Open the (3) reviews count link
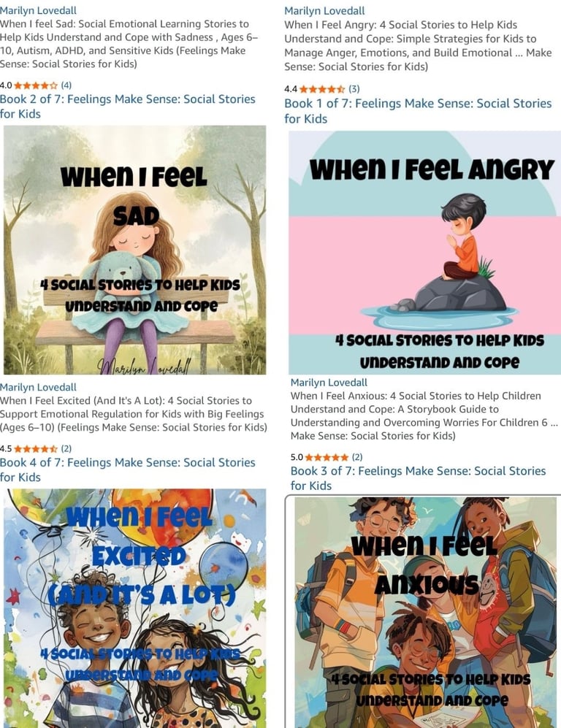 tap(354, 89)
